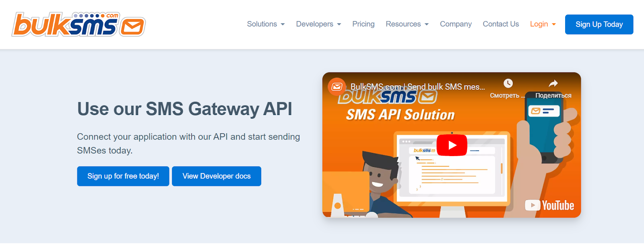Click the Sign Up Today button
Image resolution: width=644 pixels, height=245 pixels.
(x=599, y=25)
